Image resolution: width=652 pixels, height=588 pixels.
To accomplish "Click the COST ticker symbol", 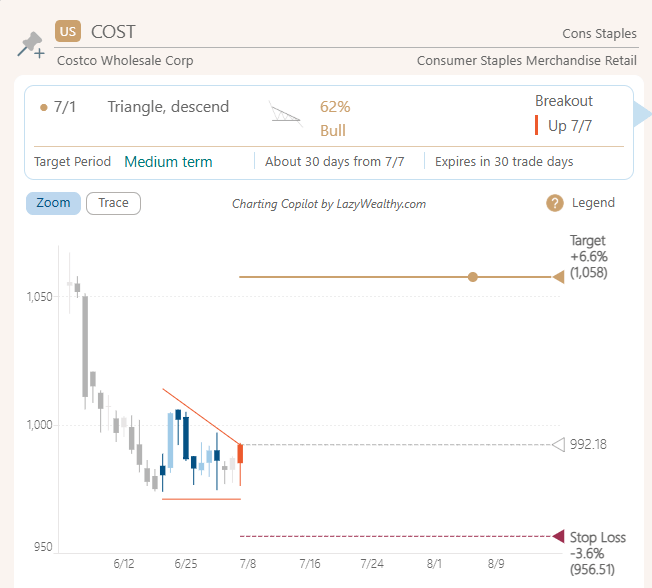I will 113,32.
